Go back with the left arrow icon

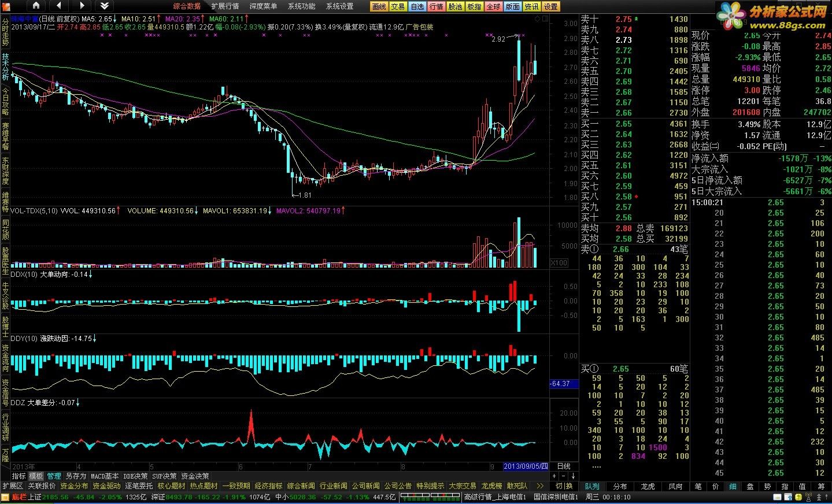[58, 6]
